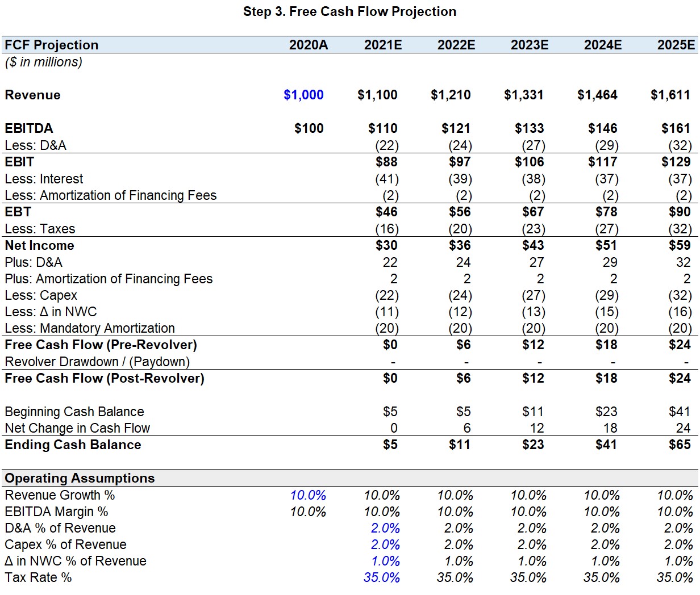Select the 2024E Interest value (37)
Screen dimensions: 700x595
coord(606,179)
